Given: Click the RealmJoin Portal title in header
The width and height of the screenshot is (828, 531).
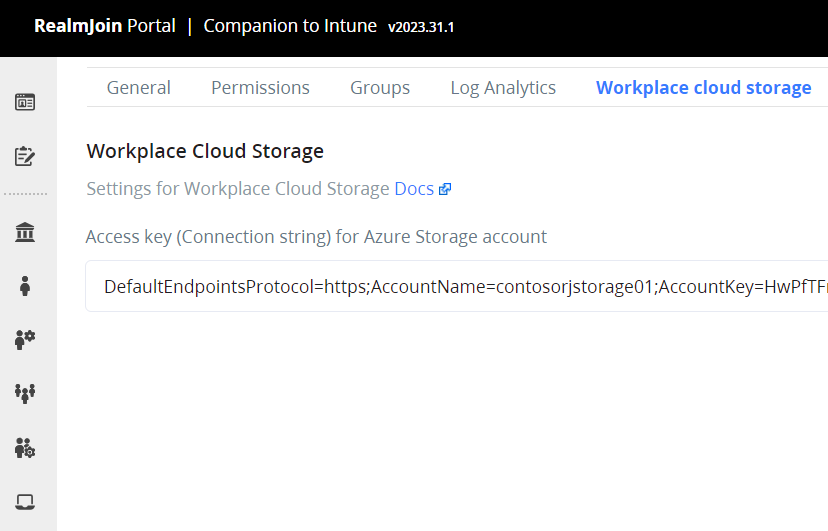Looking at the screenshot, I should [104, 26].
